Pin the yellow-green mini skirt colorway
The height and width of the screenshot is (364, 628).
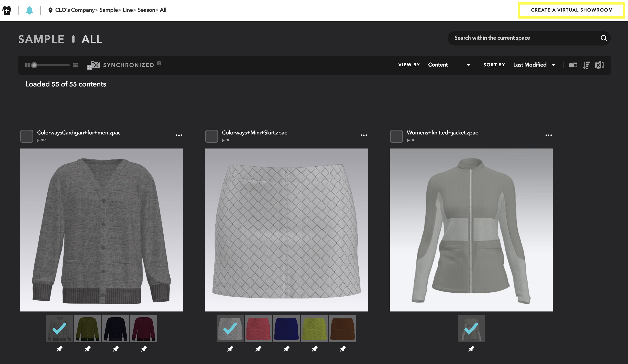tap(314, 349)
